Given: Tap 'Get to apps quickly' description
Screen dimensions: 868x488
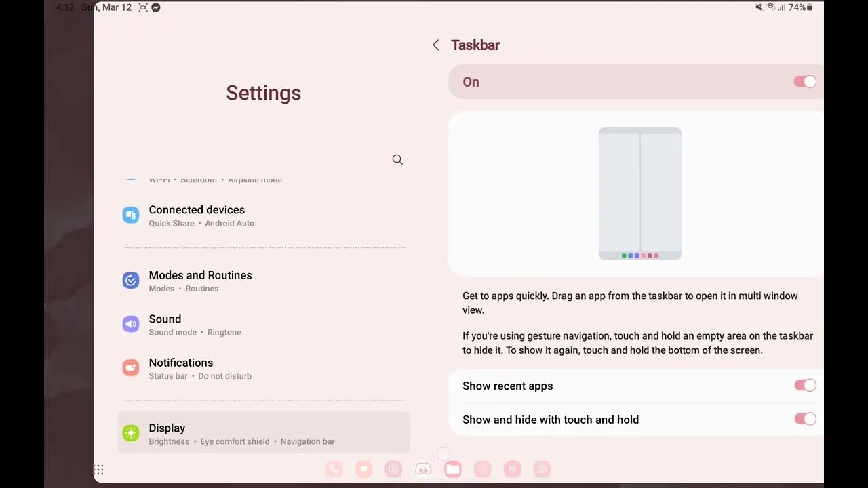Looking at the screenshot, I should pos(630,303).
